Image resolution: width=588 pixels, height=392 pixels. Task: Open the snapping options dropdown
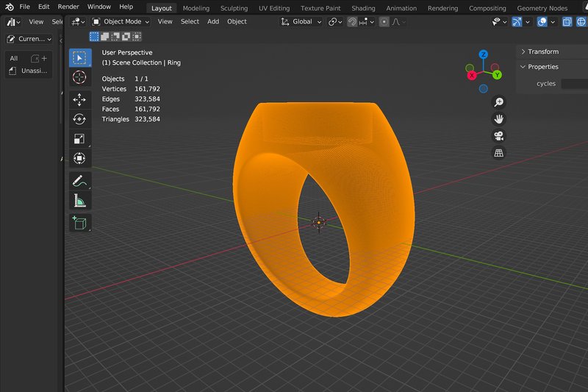366,22
